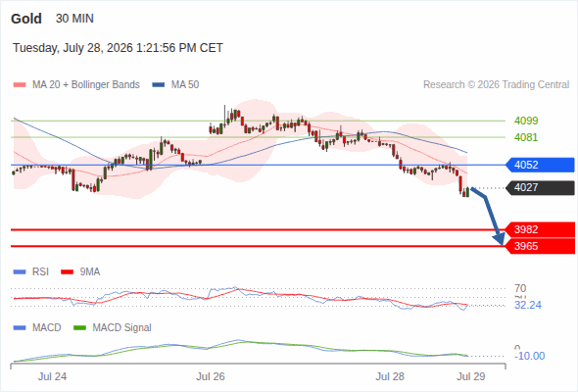Image resolution: width=578 pixels, height=392 pixels.
Task: Select the red 3982 support price tag
Action: [x=540, y=229]
